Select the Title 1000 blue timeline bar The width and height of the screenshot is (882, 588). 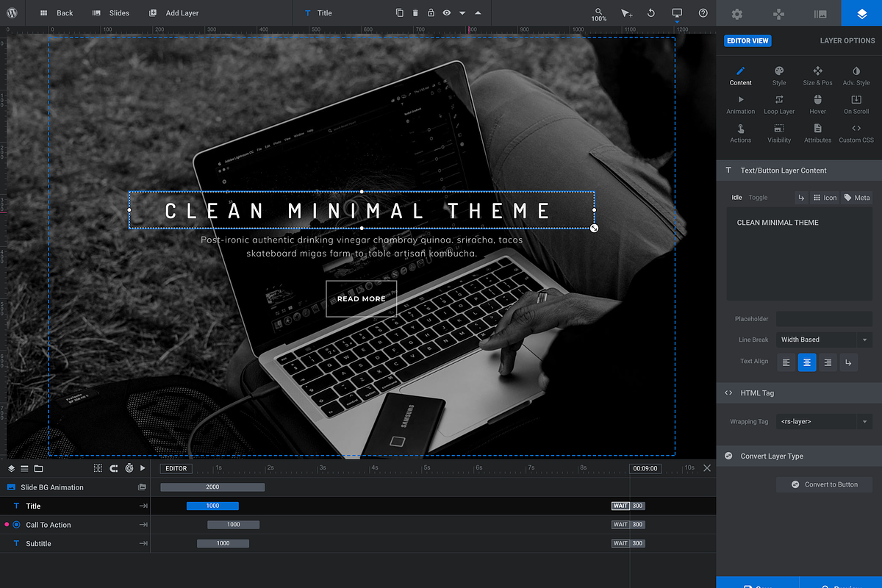coord(212,506)
